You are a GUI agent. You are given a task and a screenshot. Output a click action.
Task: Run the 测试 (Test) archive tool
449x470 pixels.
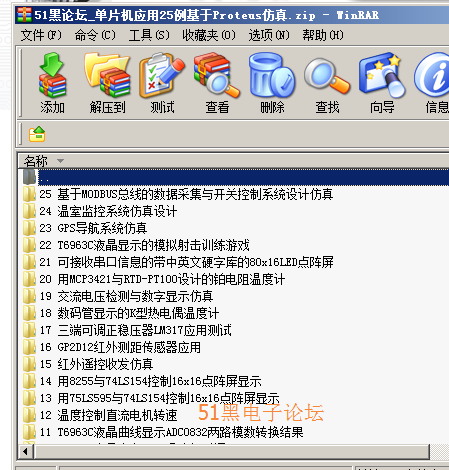162,76
